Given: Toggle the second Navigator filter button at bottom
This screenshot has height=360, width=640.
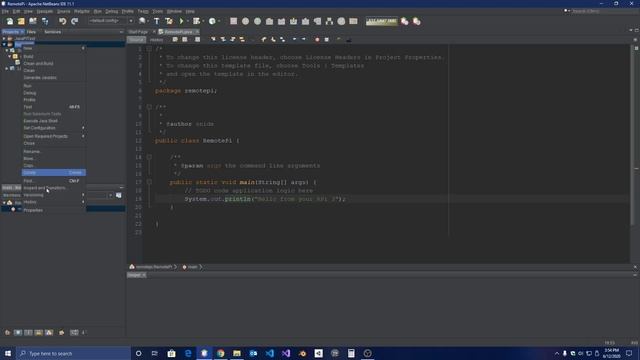Looking at the screenshot, I should pos(18,333).
